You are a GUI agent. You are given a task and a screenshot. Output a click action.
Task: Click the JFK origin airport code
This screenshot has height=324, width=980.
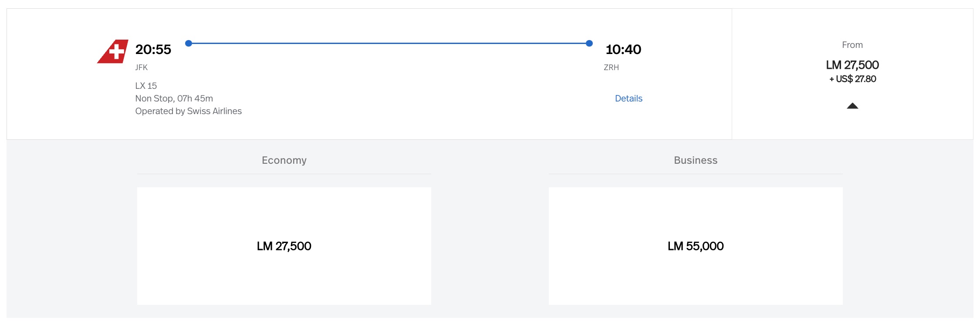pyautogui.click(x=142, y=67)
